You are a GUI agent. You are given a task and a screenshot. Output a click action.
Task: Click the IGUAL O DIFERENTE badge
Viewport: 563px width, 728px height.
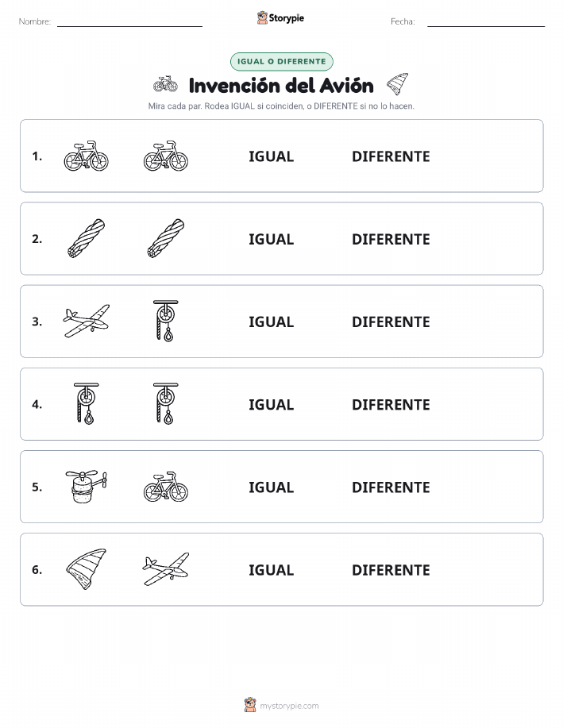coord(281,61)
